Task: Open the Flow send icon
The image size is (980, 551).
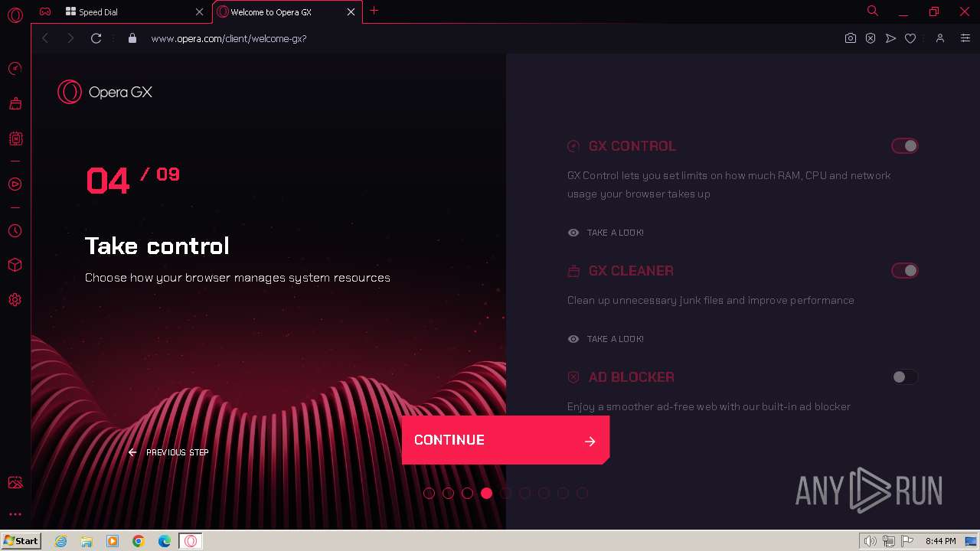Action: click(x=890, y=38)
